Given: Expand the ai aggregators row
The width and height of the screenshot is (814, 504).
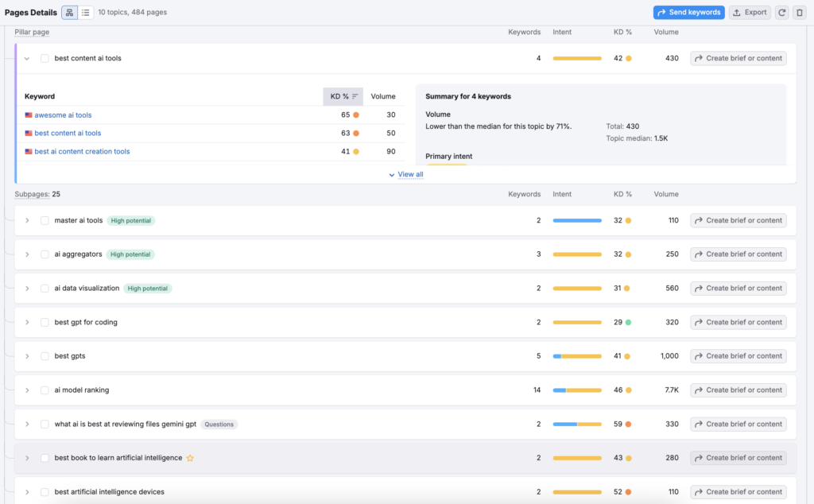Looking at the screenshot, I should [27, 254].
